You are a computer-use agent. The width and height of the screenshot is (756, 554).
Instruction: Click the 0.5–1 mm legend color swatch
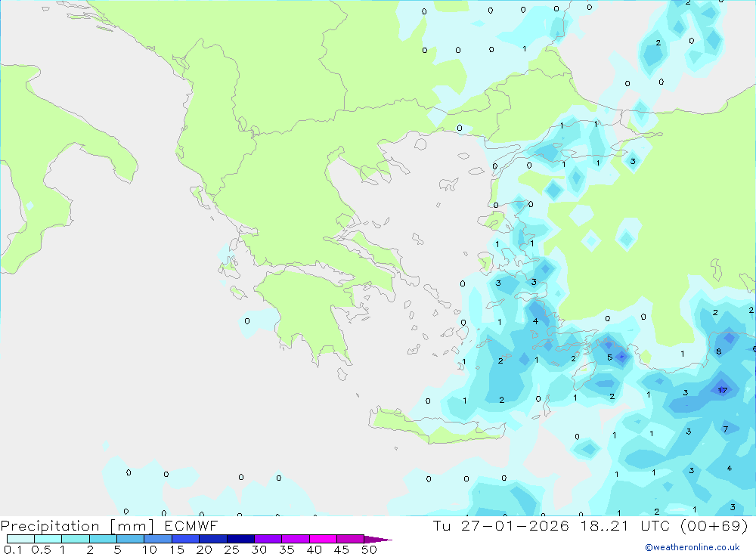pos(48,539)
